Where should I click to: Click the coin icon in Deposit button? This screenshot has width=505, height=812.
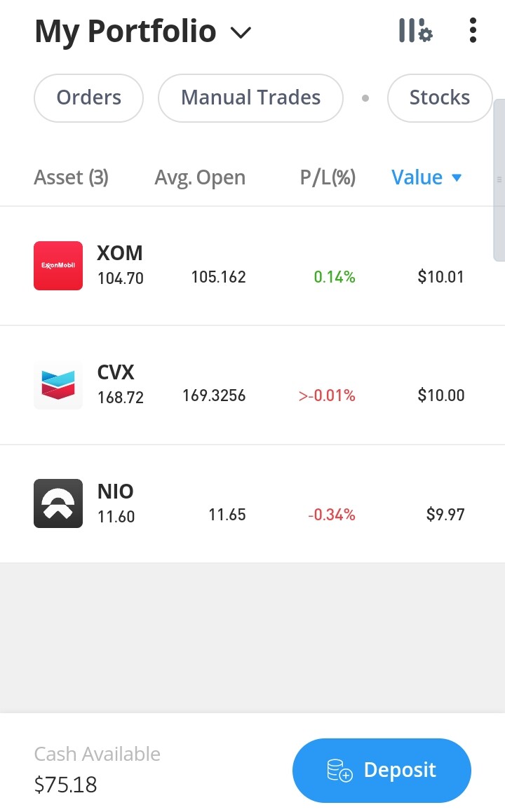(x=339, y=770)
